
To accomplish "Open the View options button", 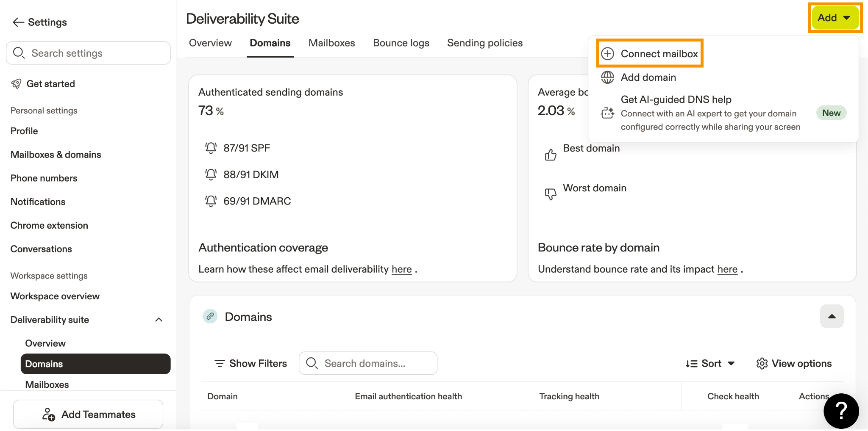I will pos(794,364).
